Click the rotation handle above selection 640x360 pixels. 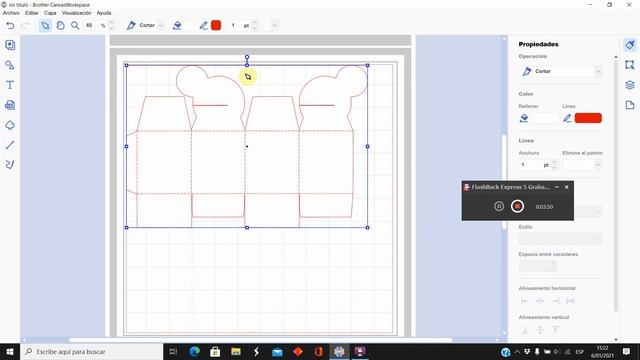(x=247, y=57)
